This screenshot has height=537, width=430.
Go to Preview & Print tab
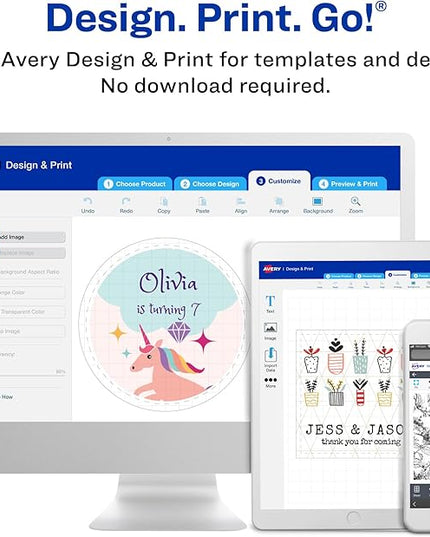point(349,184)
